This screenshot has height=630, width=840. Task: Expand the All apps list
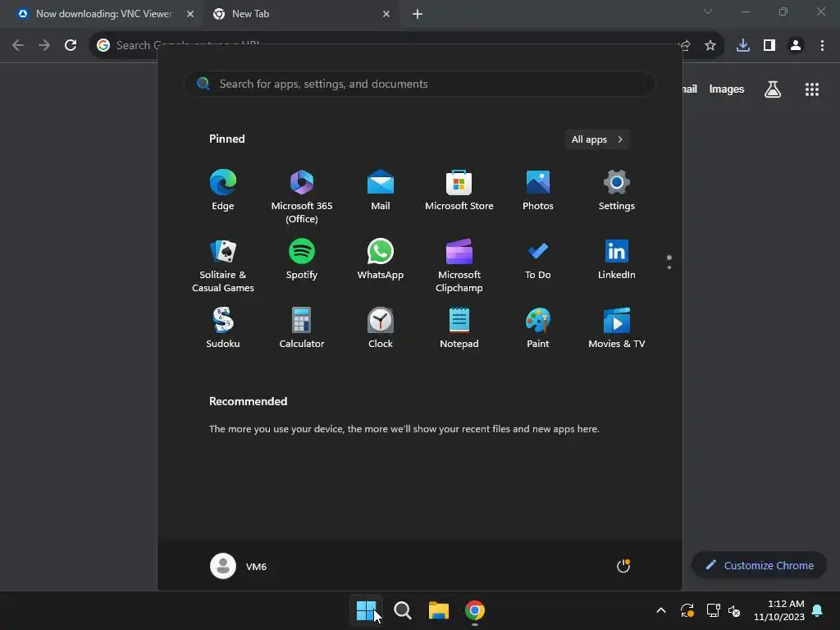[x=597, y=139]
